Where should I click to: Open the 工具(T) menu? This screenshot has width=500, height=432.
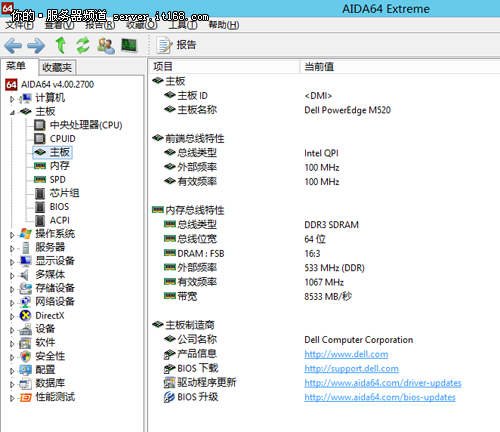coord(183,25)
